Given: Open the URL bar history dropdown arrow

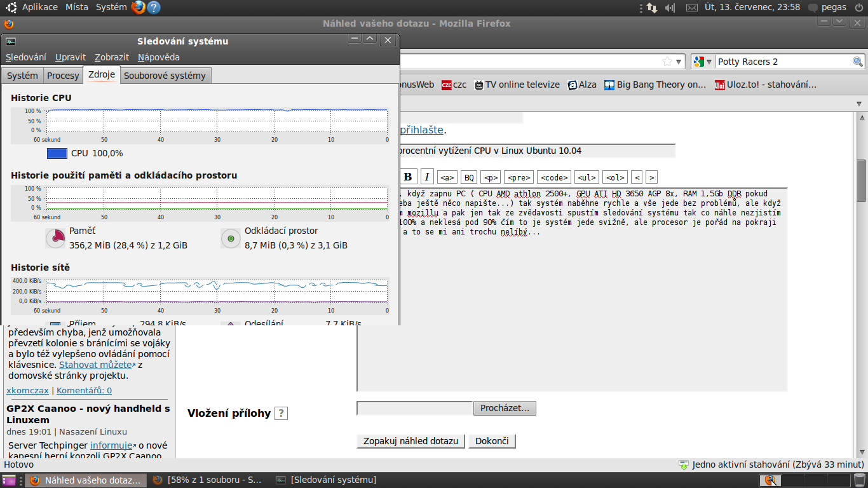Looking at the screenshot, I should [x=679, y=62].
